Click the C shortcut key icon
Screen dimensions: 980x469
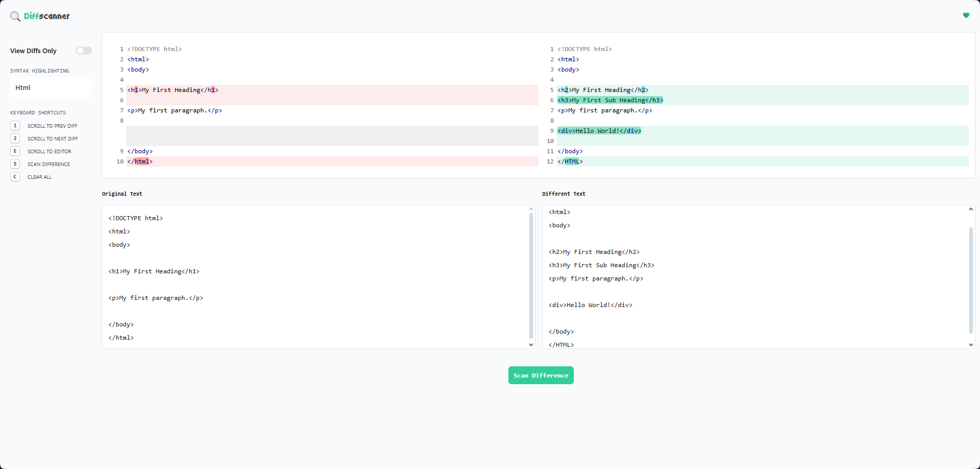15,177
